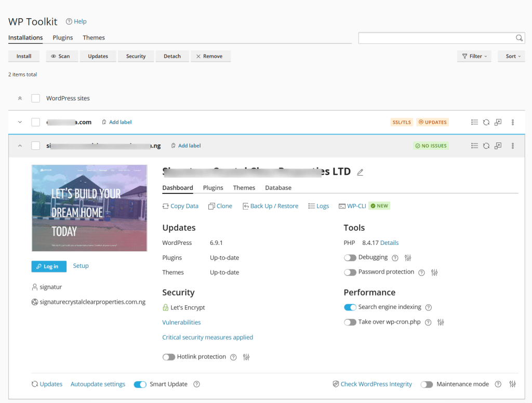Open the Sort dropdown
Image resolution: width=532 pixels, height=403 pixels.
(511, 56)
